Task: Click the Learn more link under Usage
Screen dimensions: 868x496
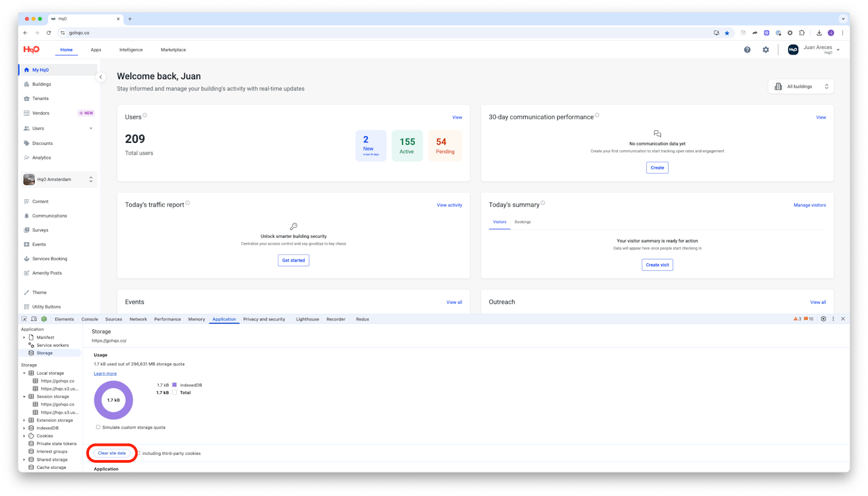Action: pyautogui.click(x=105, y=373)
